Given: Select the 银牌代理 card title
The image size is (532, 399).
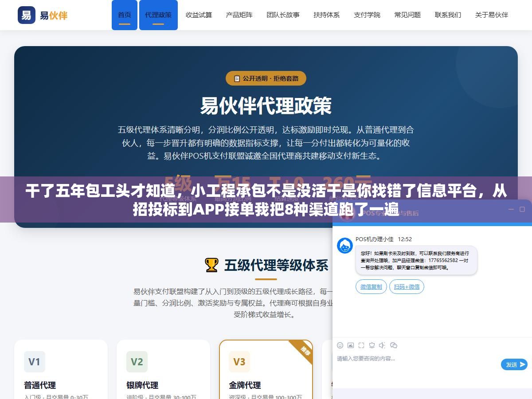Looking at the screenshot, I should click(x=142, y=385).
